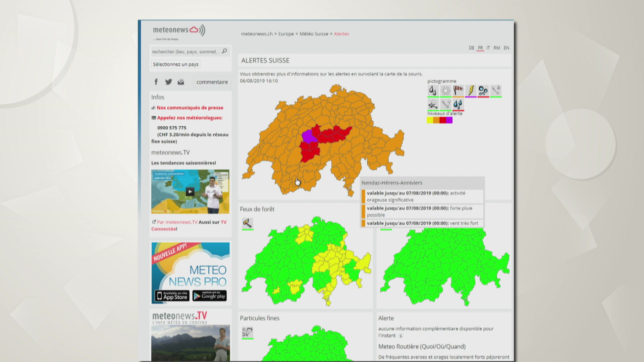
Task: Select the lightning thunderstorm pictogram
Action: (x=471, y=90)
